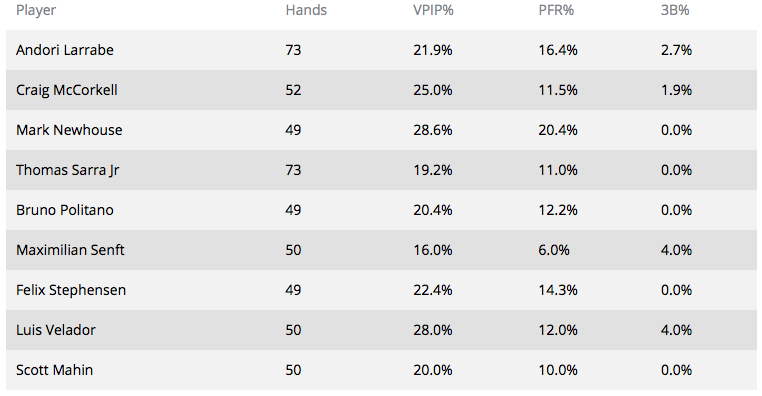This screenshot has width=762, height=396.
Task: Click Luis Velador's 28.0% VPIP value
Action: pyautogui.click(x=433, y=330)
